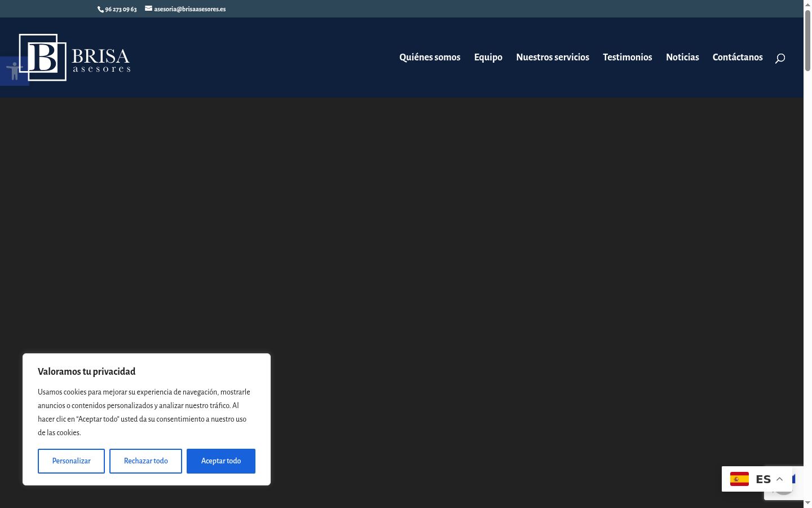Go to the Contáctanos menu item
This screenshot has width=812, height=508.
[738, 57]
